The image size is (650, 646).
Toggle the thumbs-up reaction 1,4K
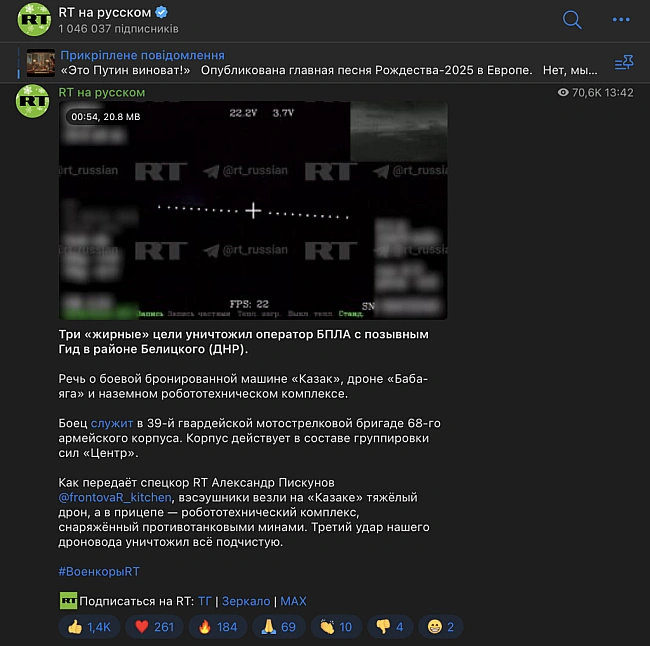pyautogui.click(x=89, y=627)
